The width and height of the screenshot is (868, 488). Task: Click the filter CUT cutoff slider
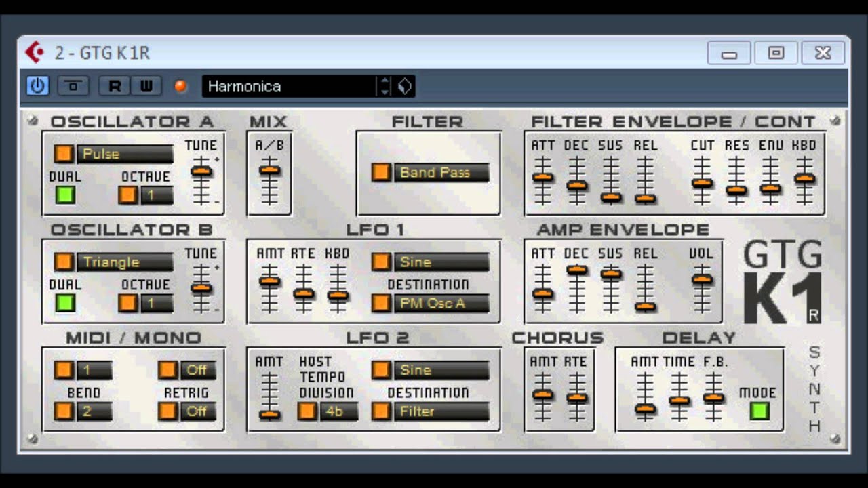[702, 180]
